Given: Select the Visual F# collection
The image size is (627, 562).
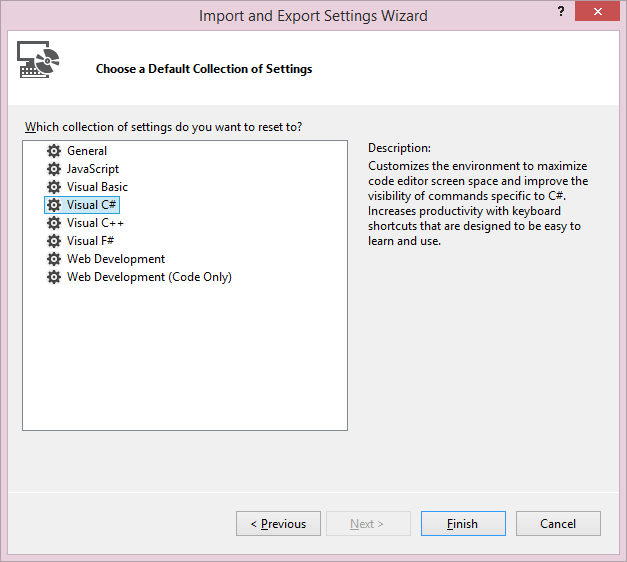Looking at the screenshot, I should (90, 241).
